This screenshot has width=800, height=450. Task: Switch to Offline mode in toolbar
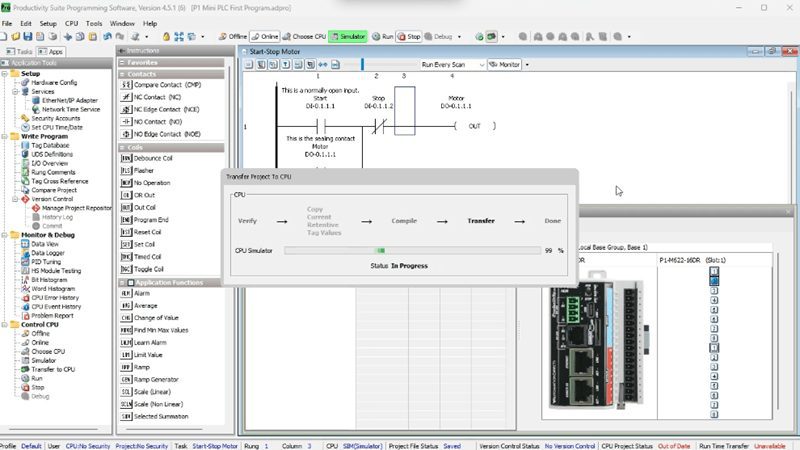[x=233, y=37]
